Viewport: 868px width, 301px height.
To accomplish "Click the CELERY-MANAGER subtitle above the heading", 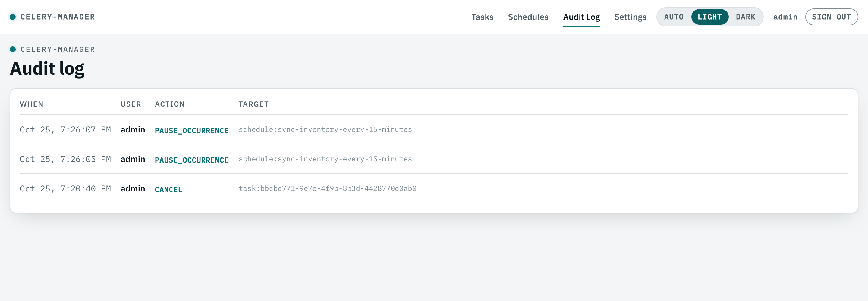I will [58, 49].
